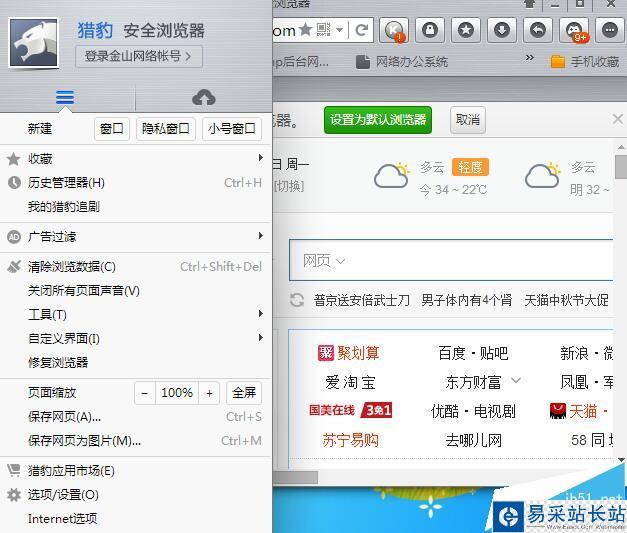Open 苏宁易购 site link

click(x=350, y=440)
